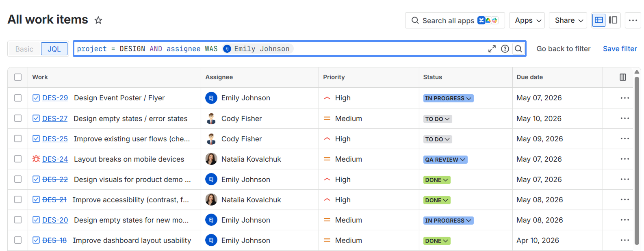
Task: Click Save filter link
Action: click(x=620, y=49)
